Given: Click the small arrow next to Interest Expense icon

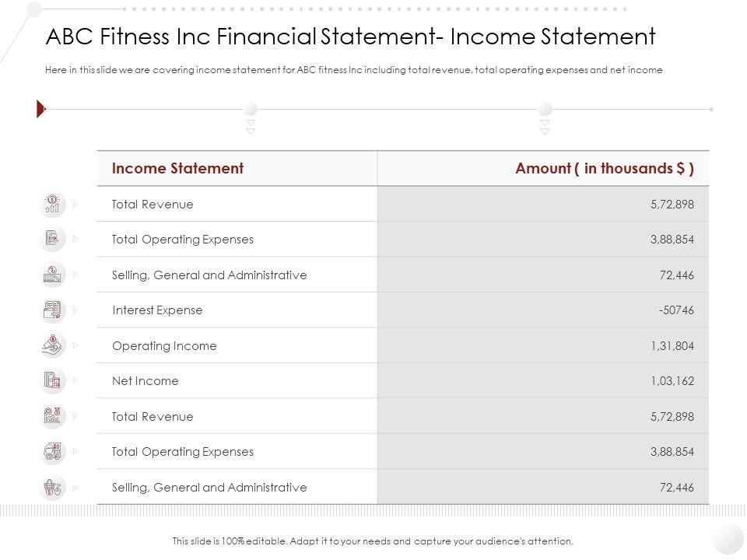Looking at the screenshot, I should (75, 310).
